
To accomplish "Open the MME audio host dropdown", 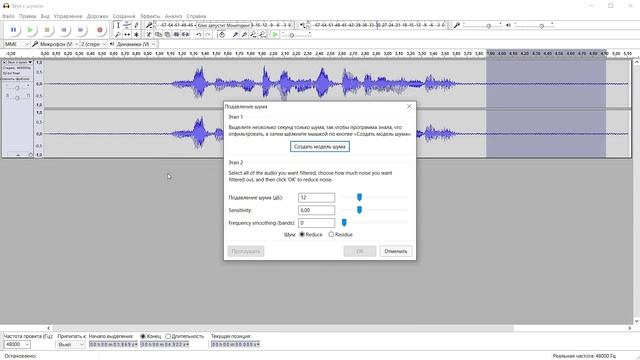I will (17, 44).
